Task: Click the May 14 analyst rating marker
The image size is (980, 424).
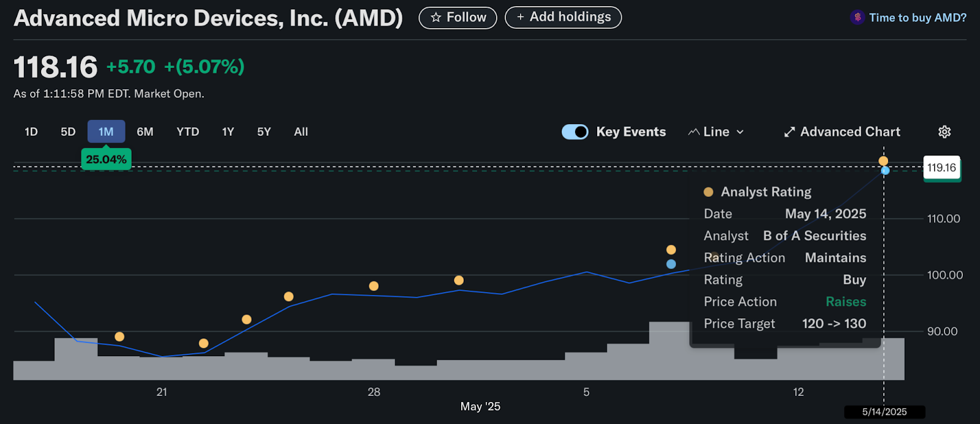Action: (x=883, y=161)
